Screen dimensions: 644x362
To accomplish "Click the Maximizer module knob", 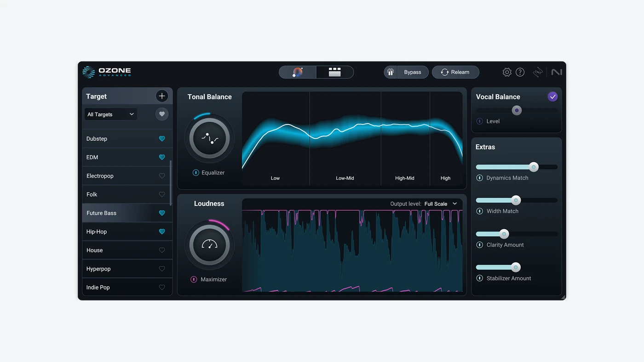I will pos(209,245).
